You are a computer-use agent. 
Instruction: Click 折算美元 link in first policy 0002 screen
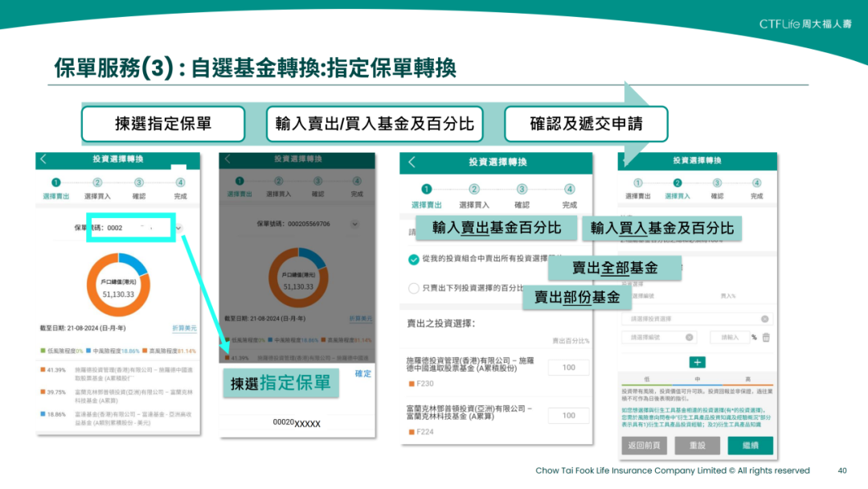[184, 328]
